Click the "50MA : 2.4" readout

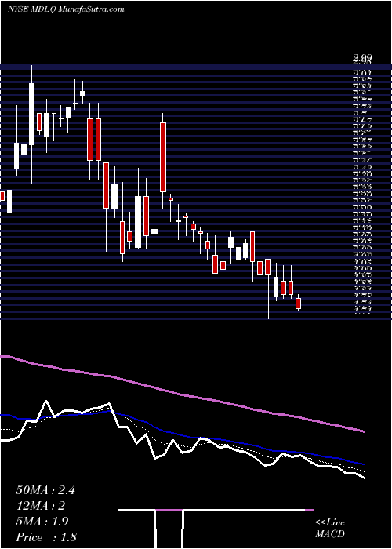45,490
